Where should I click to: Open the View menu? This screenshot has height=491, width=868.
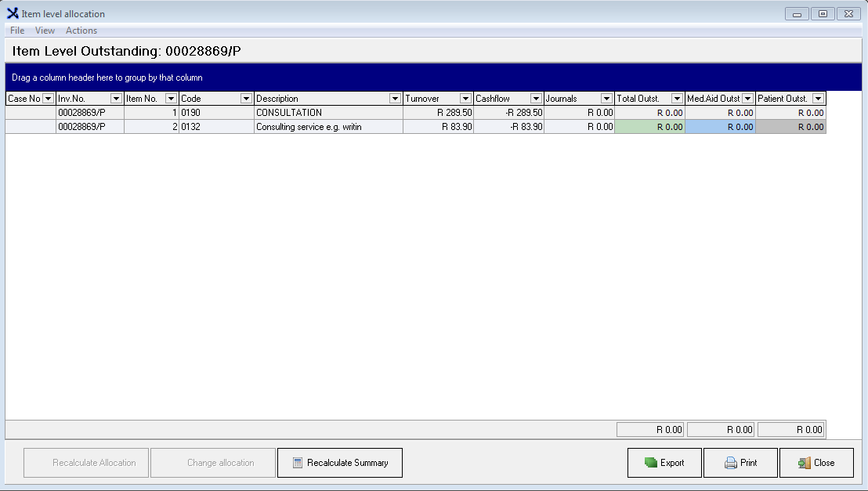tap(45, 31)
